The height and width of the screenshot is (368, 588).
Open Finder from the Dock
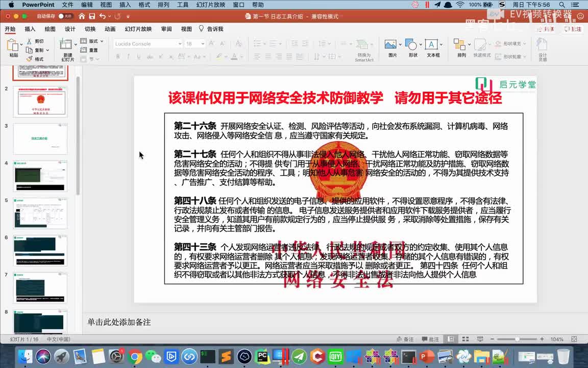click(26, 356)
